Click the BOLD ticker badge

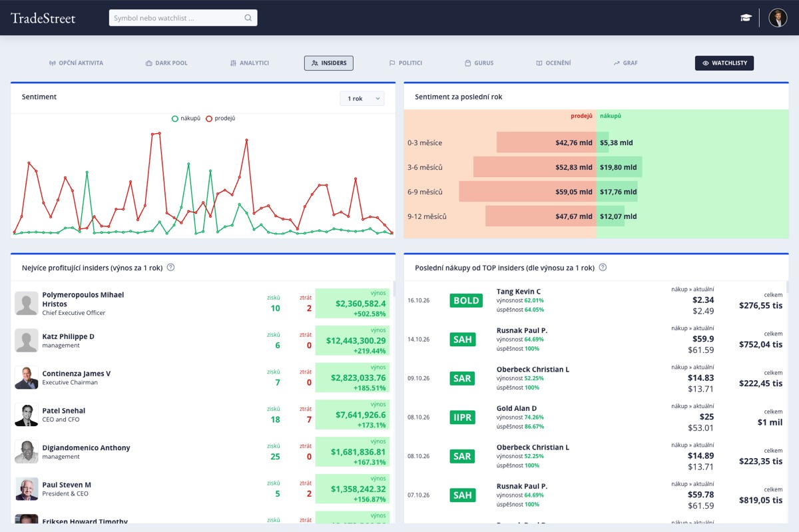click(466, 300)
